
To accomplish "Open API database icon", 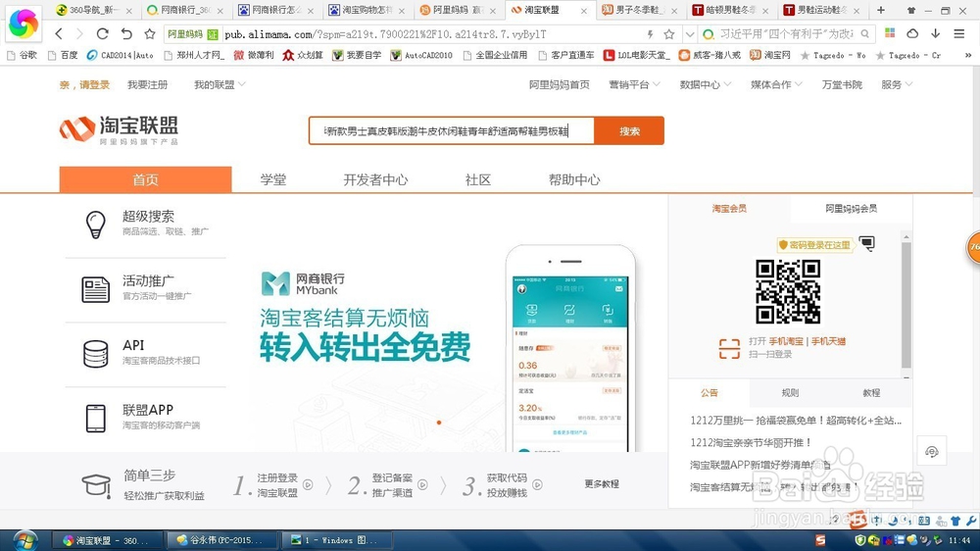I will pos(96,353).
